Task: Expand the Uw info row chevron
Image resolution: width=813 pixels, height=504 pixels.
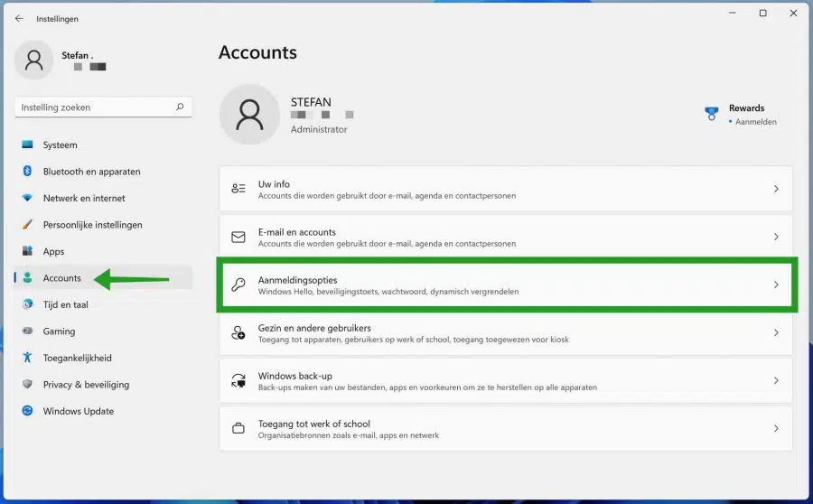Action: 776,189
